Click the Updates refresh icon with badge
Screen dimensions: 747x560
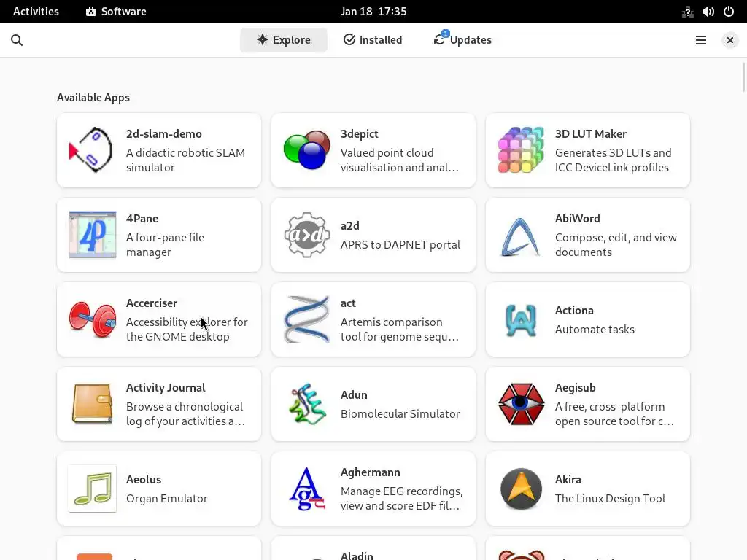[441, 39]
